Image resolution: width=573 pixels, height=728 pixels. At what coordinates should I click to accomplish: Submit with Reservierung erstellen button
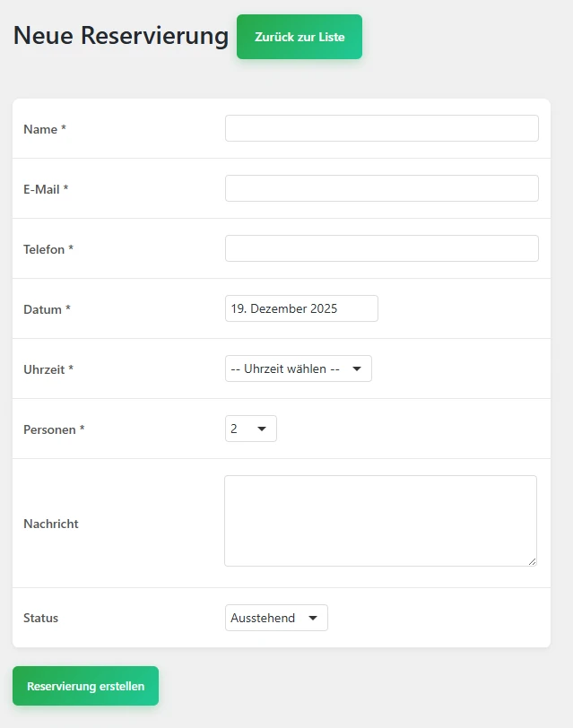(x=85, y=686)
